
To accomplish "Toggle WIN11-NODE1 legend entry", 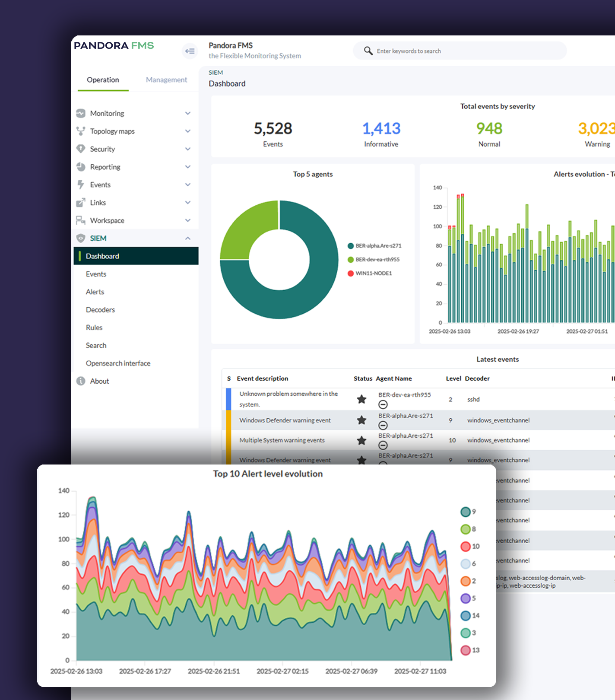I will 370,274.
